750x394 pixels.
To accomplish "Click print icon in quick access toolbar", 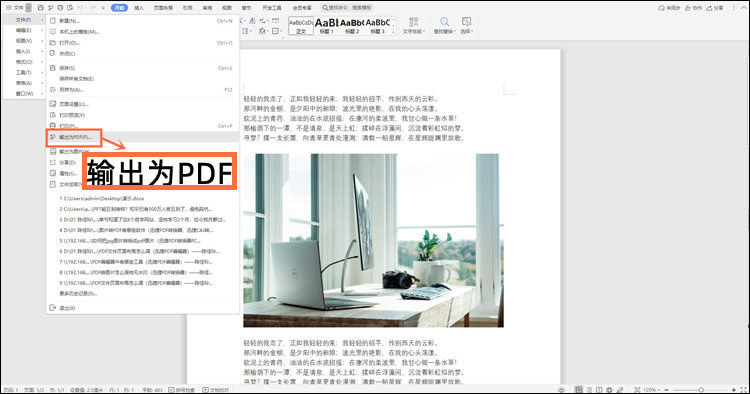I will [60, 8].
